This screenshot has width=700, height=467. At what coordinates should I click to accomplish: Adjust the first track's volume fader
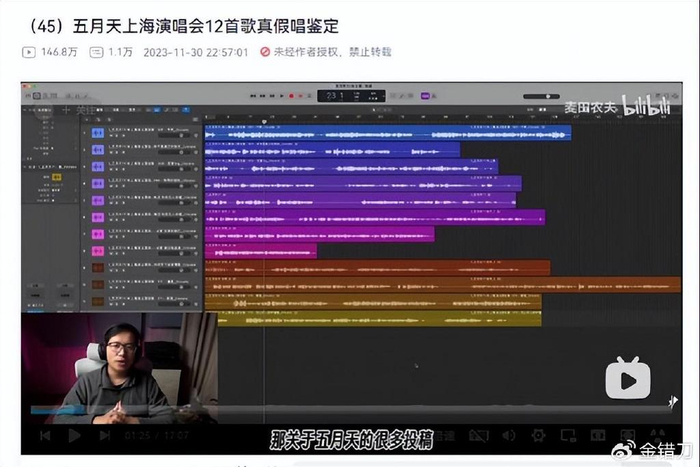[175, 135]
